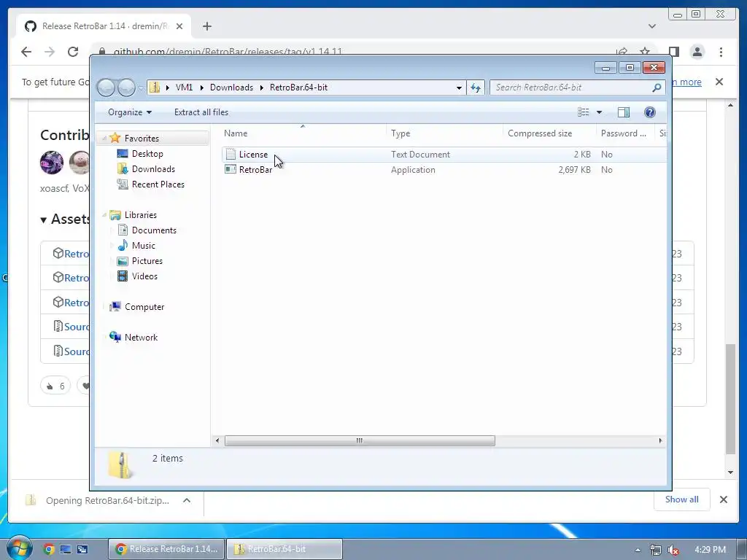This screenshot has width=747, height=560.
Task: Click Extract all files button
Action: [x=201, y=112]
